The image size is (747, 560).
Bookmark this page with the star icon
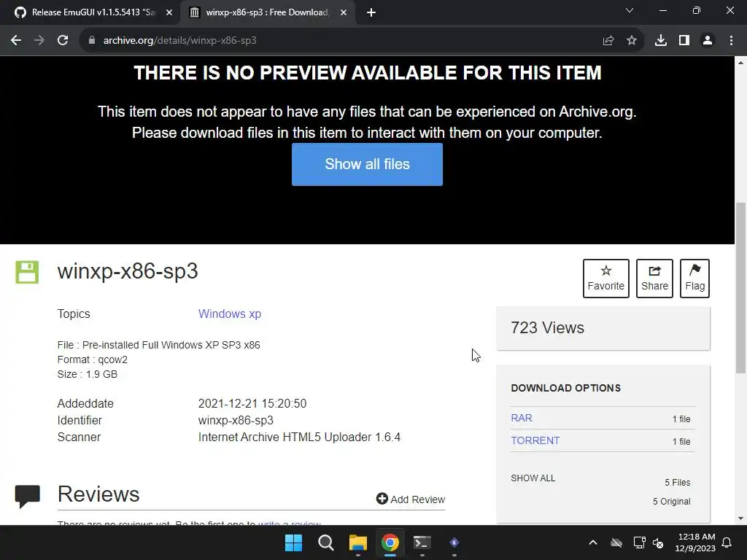[632, 41]
